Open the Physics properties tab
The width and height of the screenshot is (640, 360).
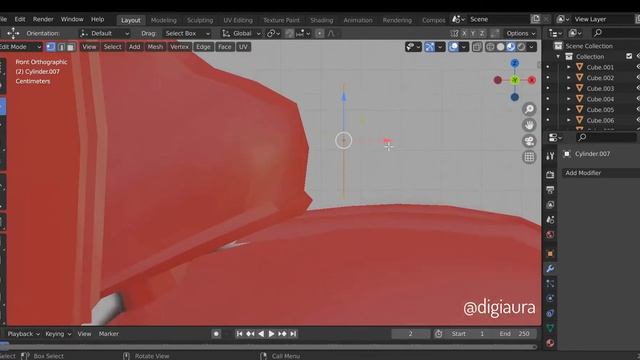(550, 298)
